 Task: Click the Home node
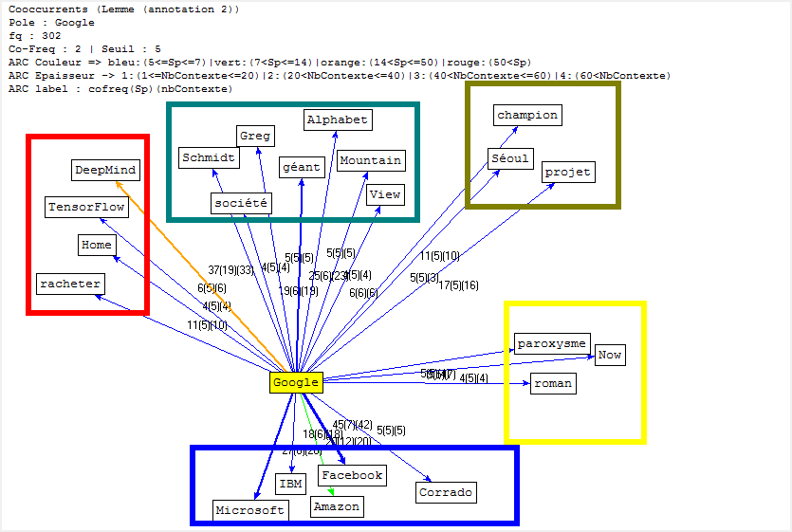(97, 245)
